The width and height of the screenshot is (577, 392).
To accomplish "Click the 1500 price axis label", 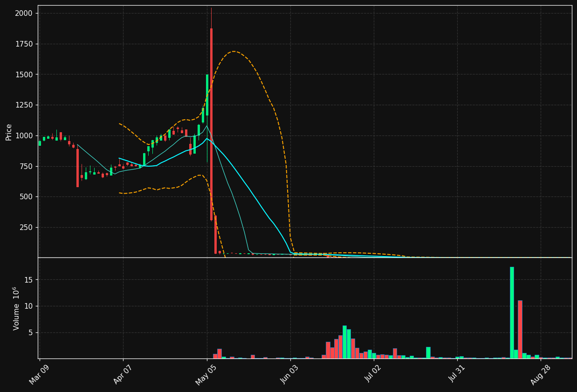I will point(23,74).
